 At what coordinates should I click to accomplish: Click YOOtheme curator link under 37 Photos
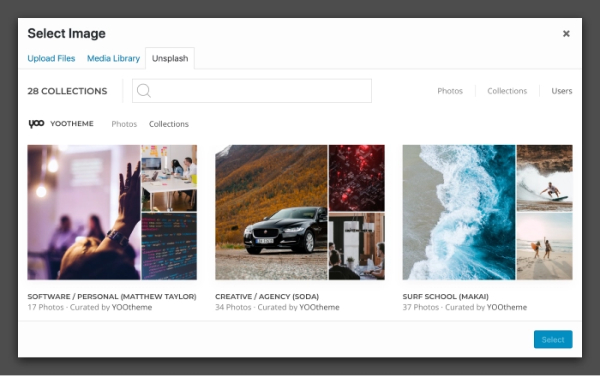[x=507, y=307]
